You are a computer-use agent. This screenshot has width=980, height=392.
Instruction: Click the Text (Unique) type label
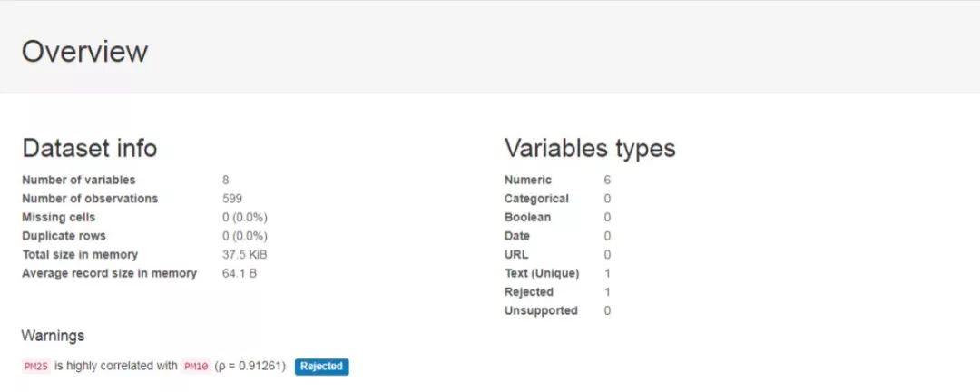[x=541, y=273]
